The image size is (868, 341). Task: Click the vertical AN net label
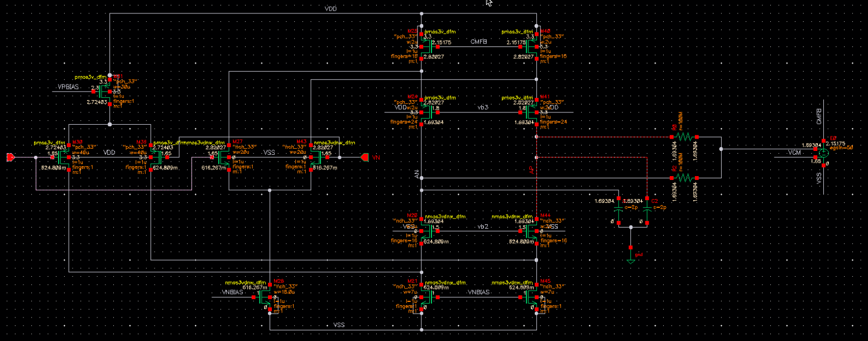point(416,175)
